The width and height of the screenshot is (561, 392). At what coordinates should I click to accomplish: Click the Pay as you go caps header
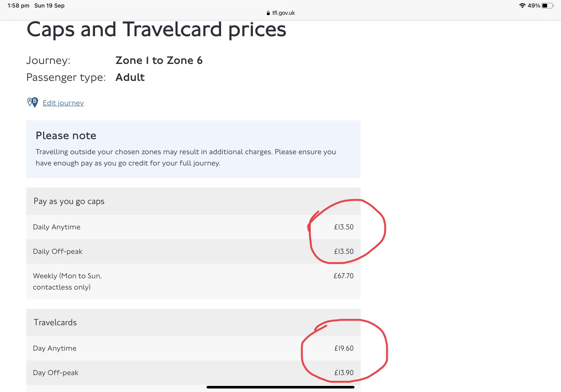69,201
